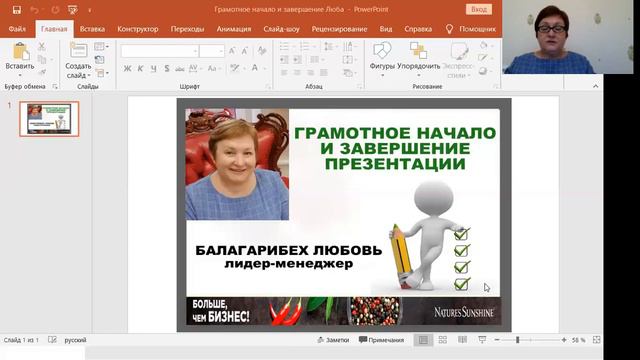Decrease font size button
The image size is (640, 360).
(245, 51)
